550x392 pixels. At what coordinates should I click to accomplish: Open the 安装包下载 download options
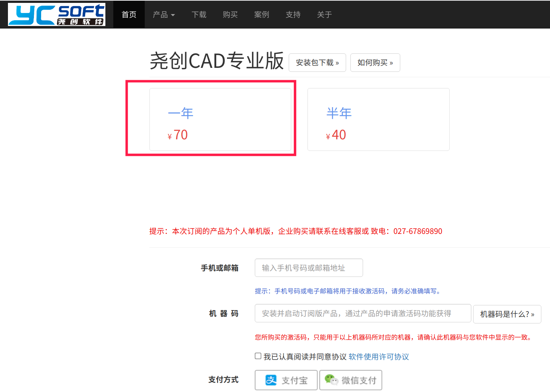tap(317, 62)
